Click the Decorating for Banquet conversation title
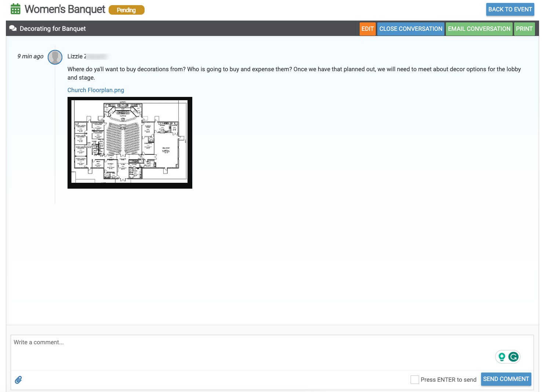 (53, 29)
